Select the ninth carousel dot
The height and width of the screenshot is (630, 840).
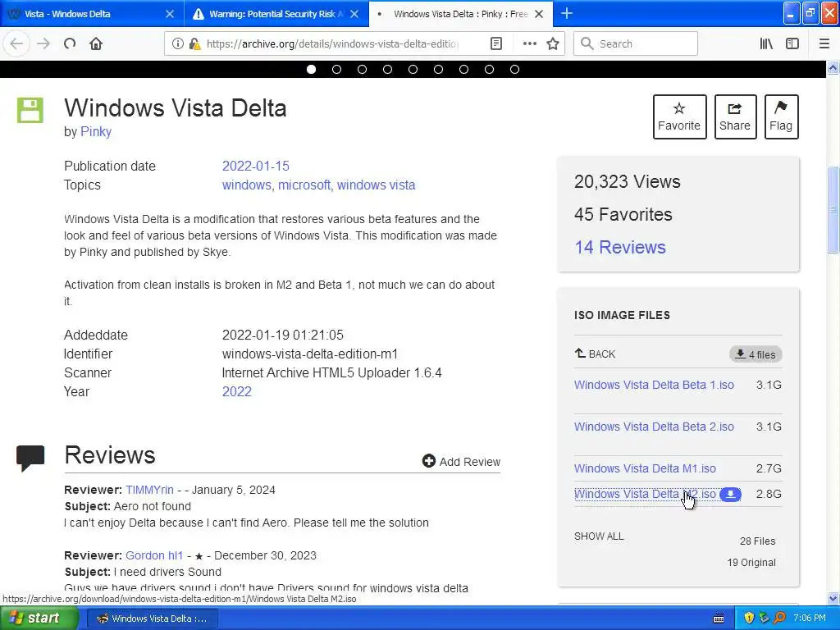tap(515, 69)
